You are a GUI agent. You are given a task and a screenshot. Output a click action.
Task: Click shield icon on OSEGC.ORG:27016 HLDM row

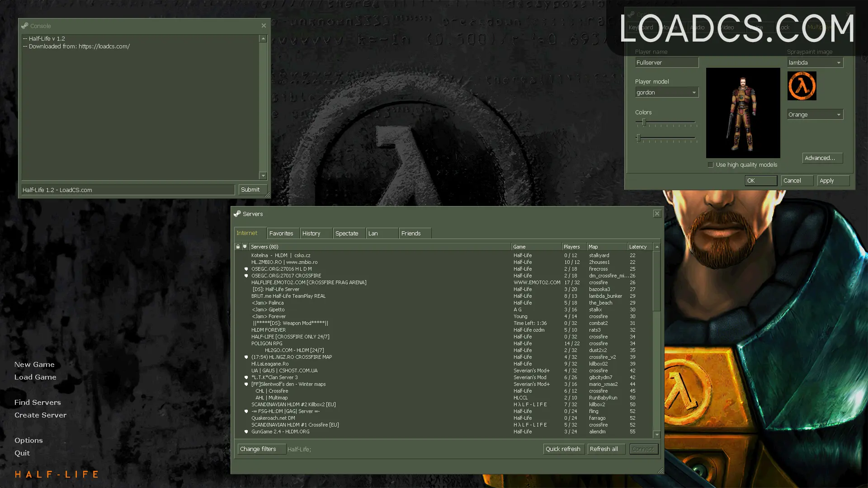pyautogui.click(x=246, y=269)
